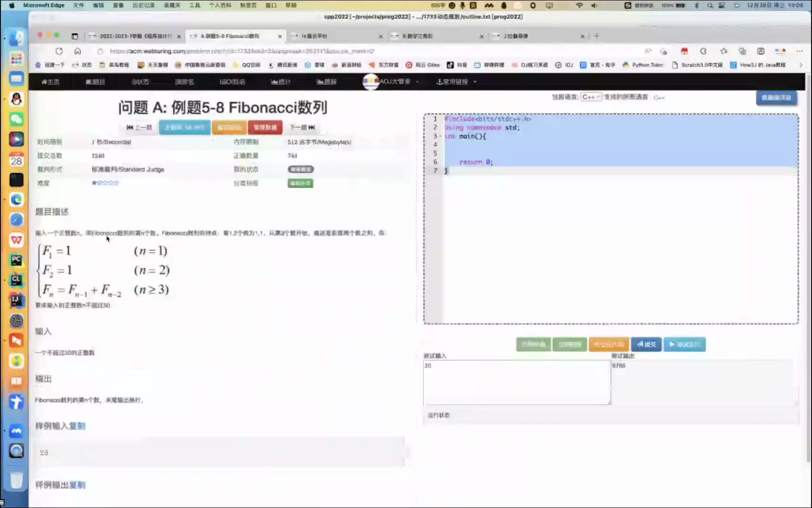Click inside the code editor on line 4
Viewport: 812px width, 508px height.
620,145
